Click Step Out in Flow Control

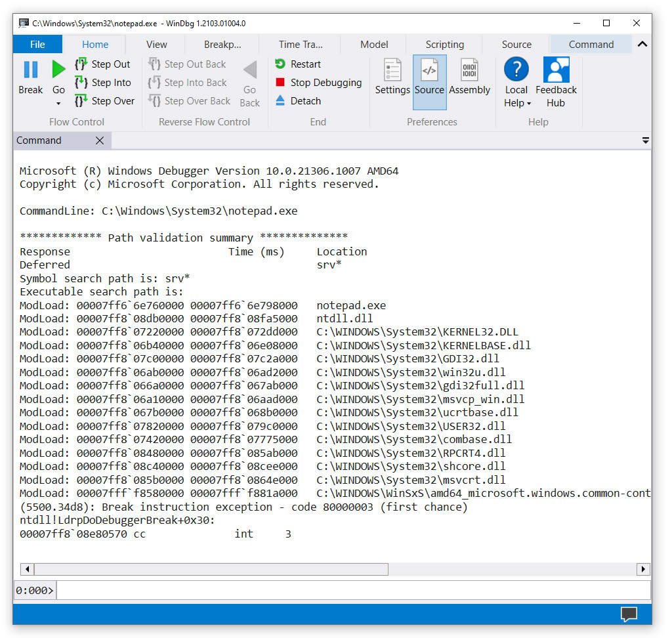tap(103, 64)
